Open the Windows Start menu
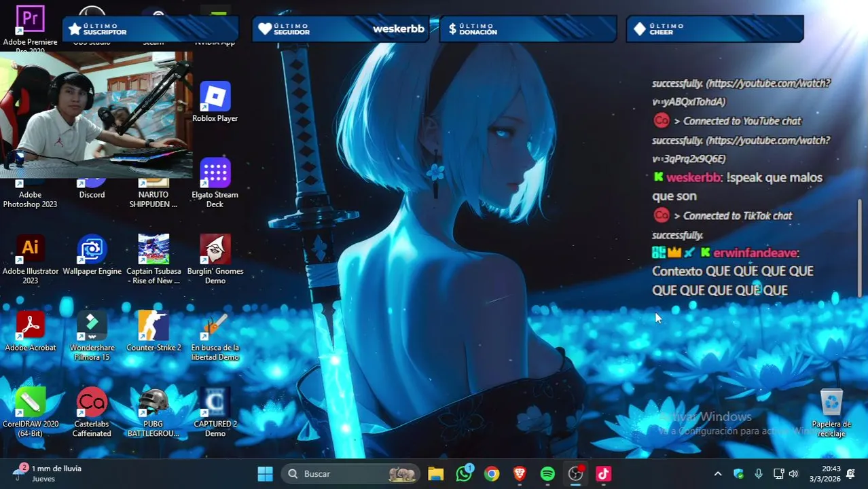 point(266,474)
